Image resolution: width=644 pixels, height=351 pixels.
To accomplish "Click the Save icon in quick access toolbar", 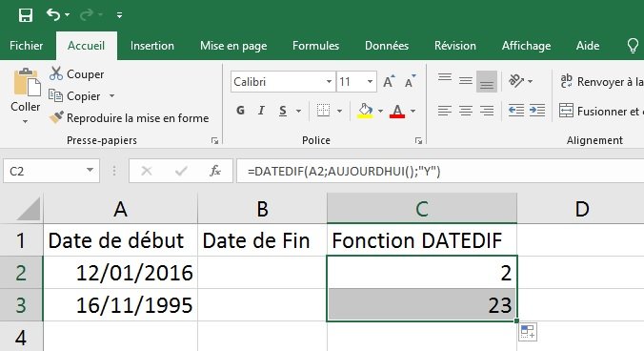I will point(26,15).
